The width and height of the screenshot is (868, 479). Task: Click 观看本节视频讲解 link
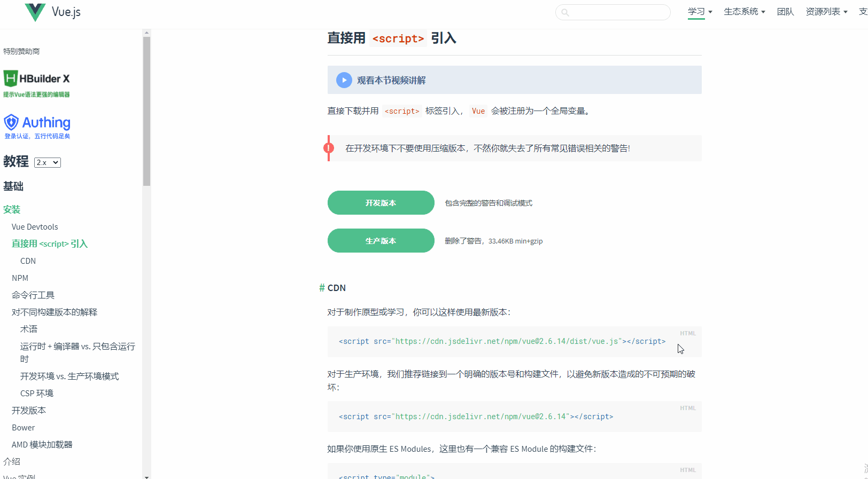(x=391, y=80)
